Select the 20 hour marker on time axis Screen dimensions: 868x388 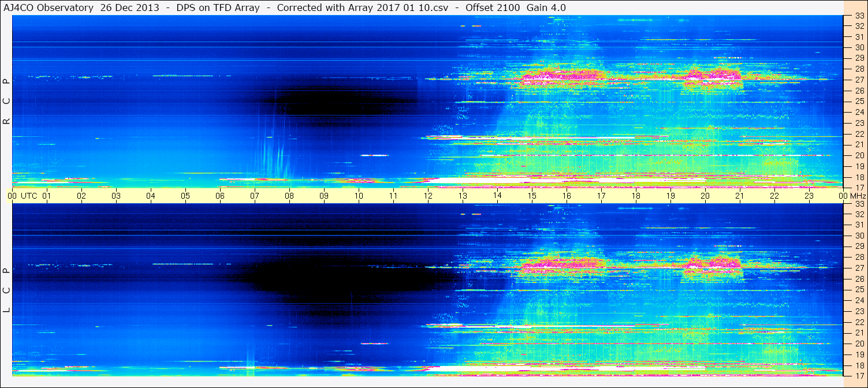point(705,196)
